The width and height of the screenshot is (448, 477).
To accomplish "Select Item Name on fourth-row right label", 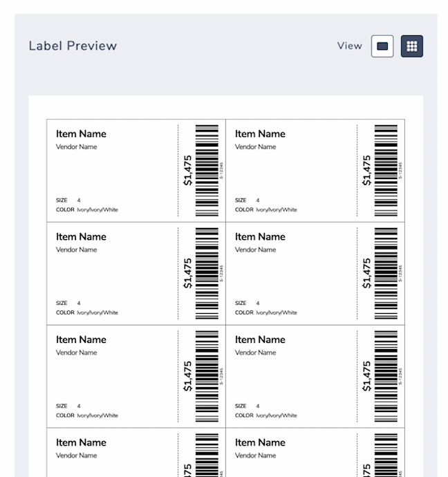I will coord(260,442).
